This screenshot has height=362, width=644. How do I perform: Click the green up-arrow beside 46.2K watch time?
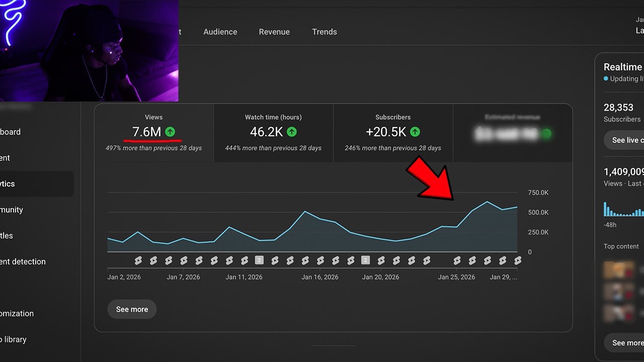click(292, 132)
